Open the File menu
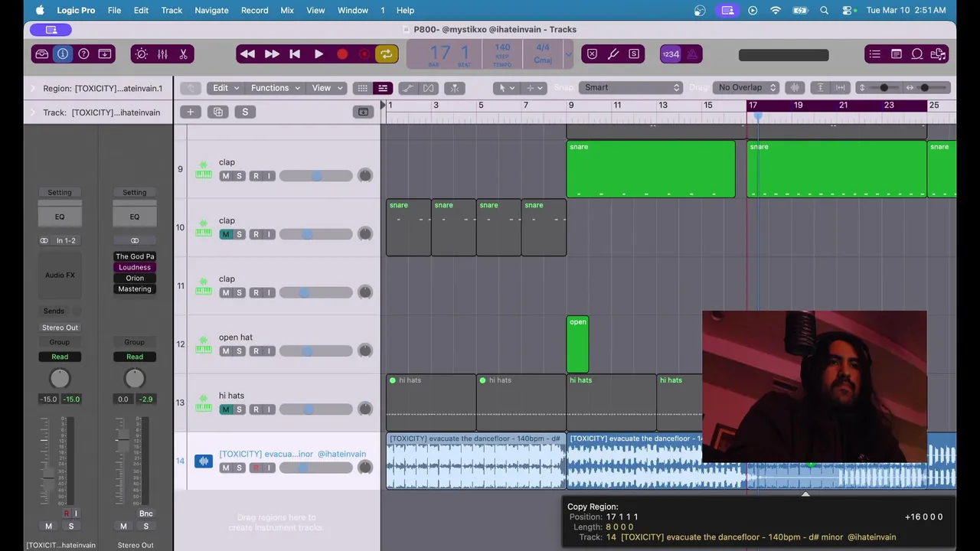This screenshot has height=551, width=980. coord(114,10)
